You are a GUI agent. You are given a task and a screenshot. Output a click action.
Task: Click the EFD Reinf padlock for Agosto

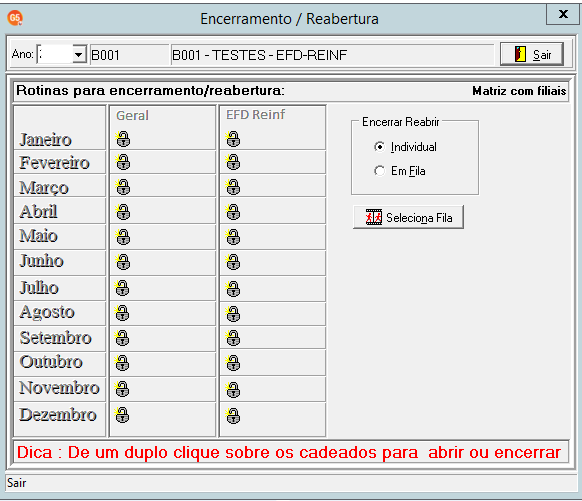233,314
